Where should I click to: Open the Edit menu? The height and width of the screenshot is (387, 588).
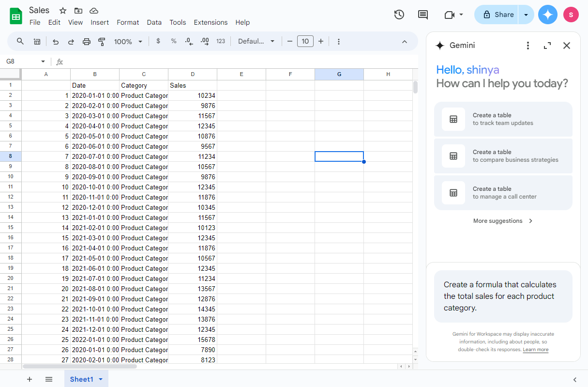click(54, 22)
